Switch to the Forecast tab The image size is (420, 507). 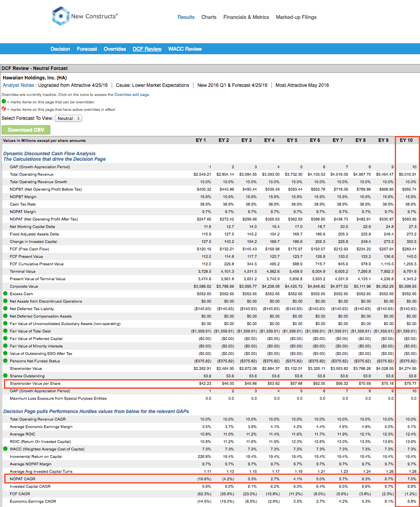[x=87, y=49]
